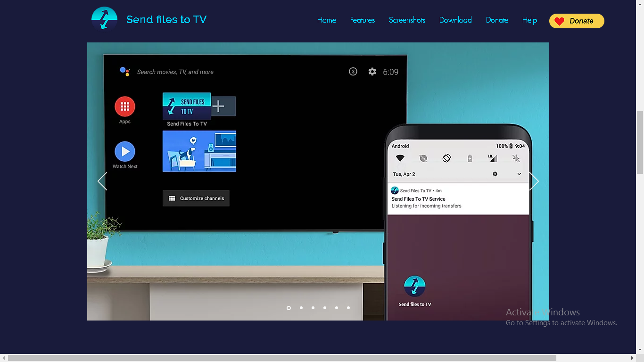Image resolution: width=644 pixels, height=362 pixels.
Task: Open TV settings via the gear icon
Action: (372, 71)
